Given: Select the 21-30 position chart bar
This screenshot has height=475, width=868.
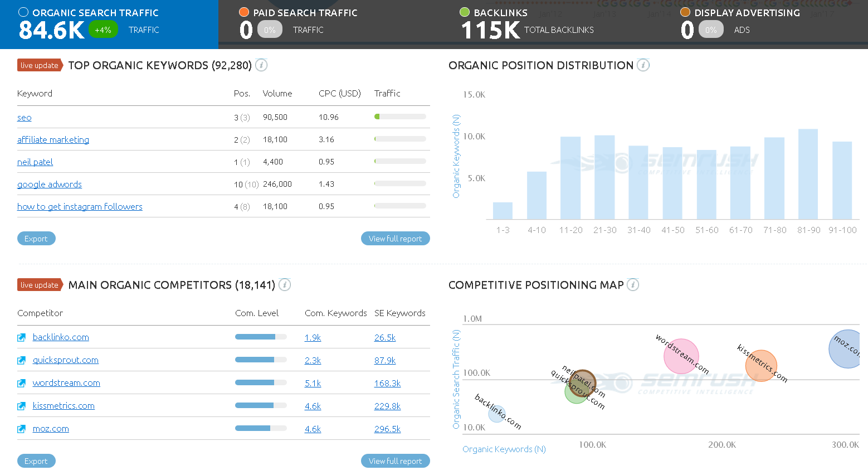Looking at the screenshot, I should tap(604, 177).
